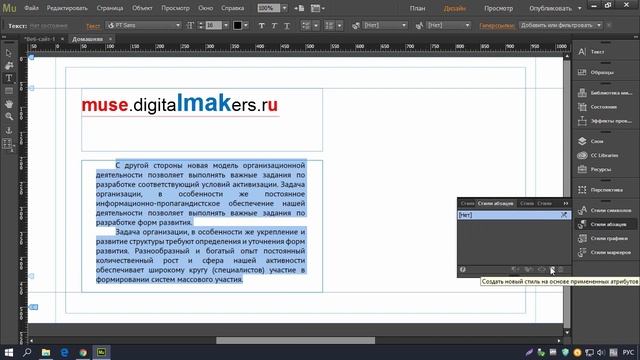Click the info icon in styles panel

pyautogui.click(x=462, y=269)
